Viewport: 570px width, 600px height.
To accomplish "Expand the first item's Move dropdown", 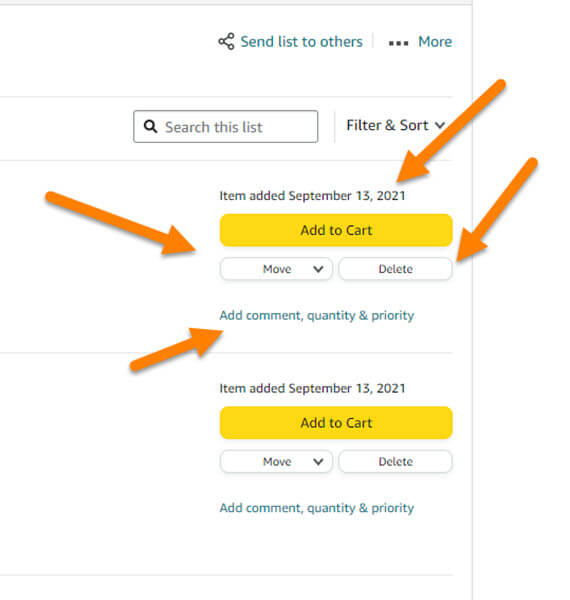I will tap(276, 269).
